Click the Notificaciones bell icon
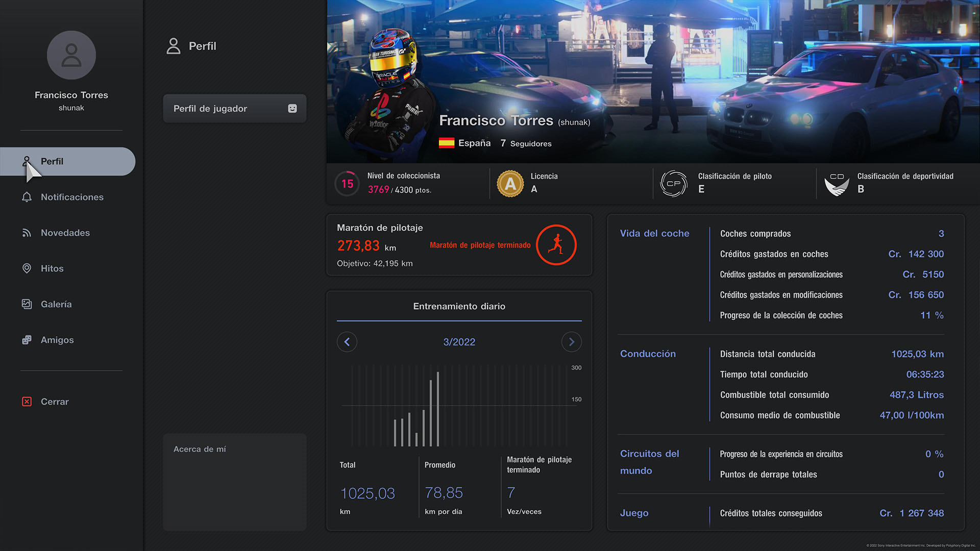 (x=27, y=197)
